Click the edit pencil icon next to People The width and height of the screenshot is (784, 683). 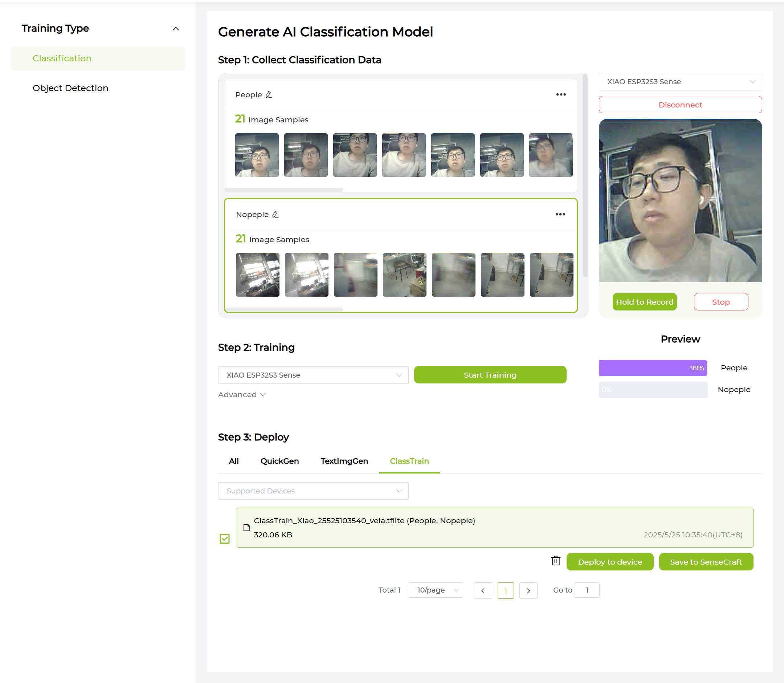269,94
